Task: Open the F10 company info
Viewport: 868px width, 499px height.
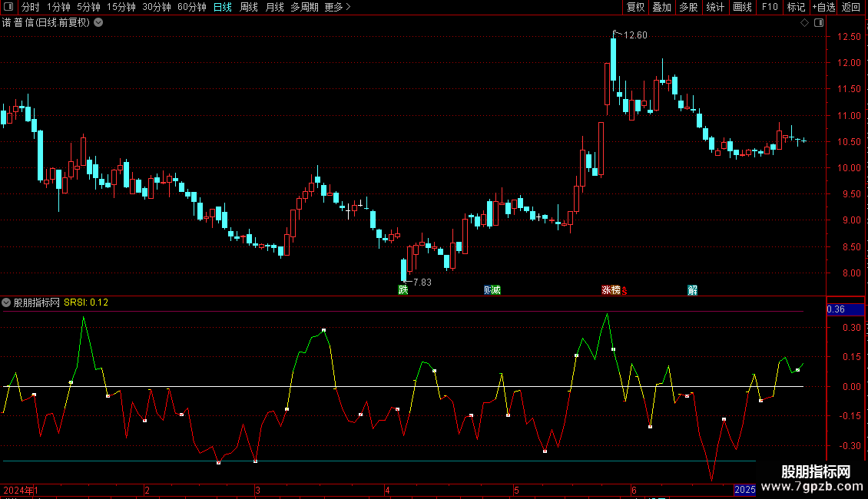Action: 770,7
